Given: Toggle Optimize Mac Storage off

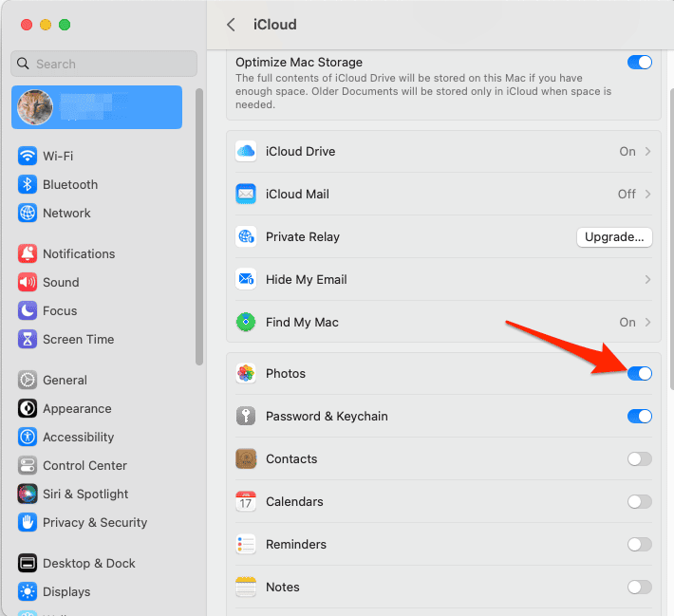Looking at the screenshot, I should 640,63.
